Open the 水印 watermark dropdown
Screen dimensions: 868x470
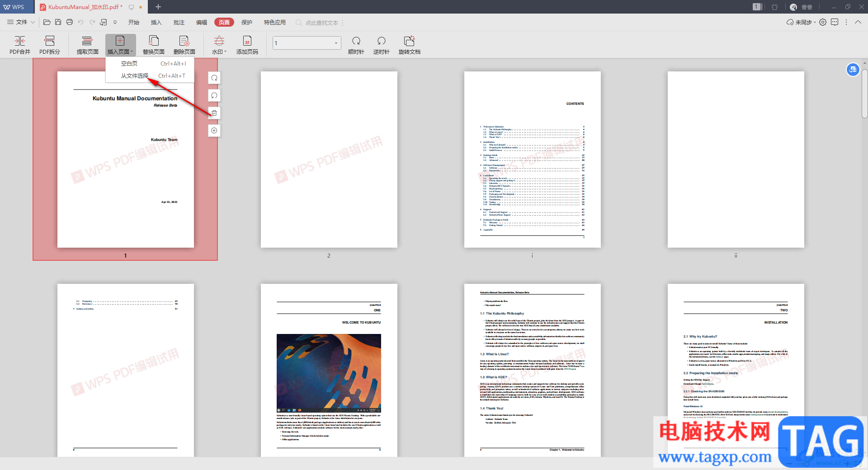point(219,45)
